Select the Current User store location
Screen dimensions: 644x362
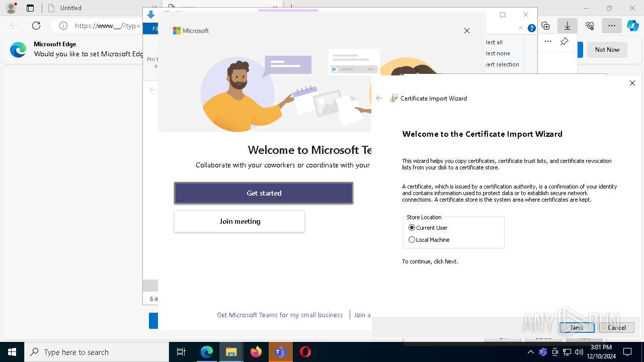pos(428,228)
